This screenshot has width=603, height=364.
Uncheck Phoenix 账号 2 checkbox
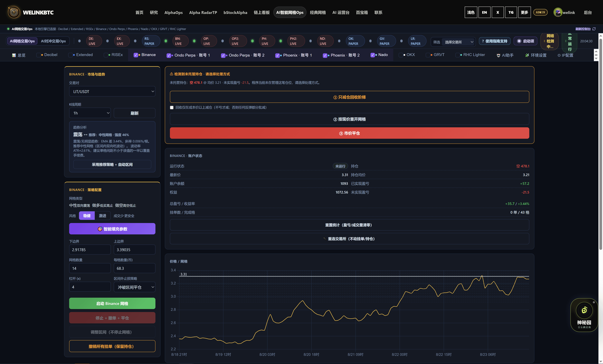pos(325,55)
